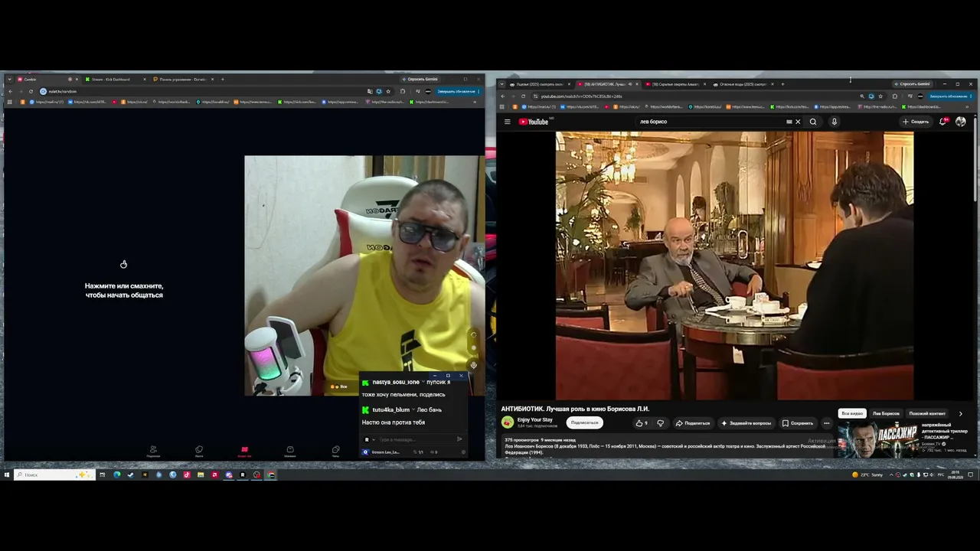This screenshot has height=551, width=980.
Task: Subscribe to the Enjoy Your Stay channel
Action: pyautogui.click(x=584, y=423)
